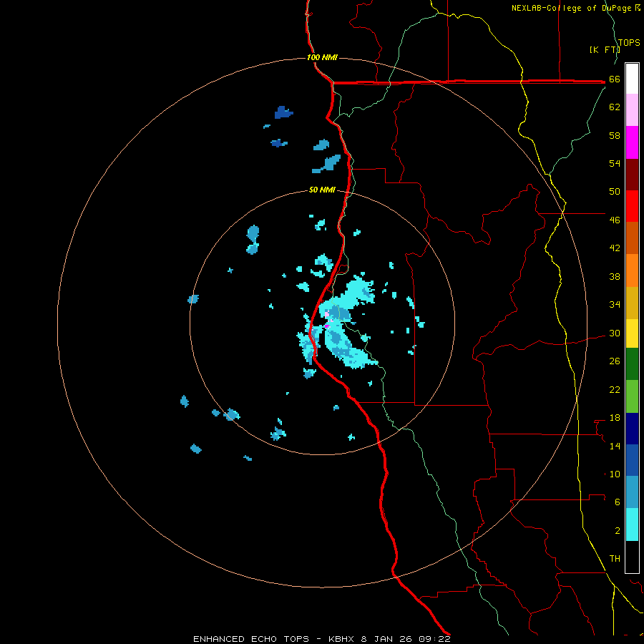Click the black TH threshold legend swatch
The image size is (644, 644).
click(x=632, y=557)
